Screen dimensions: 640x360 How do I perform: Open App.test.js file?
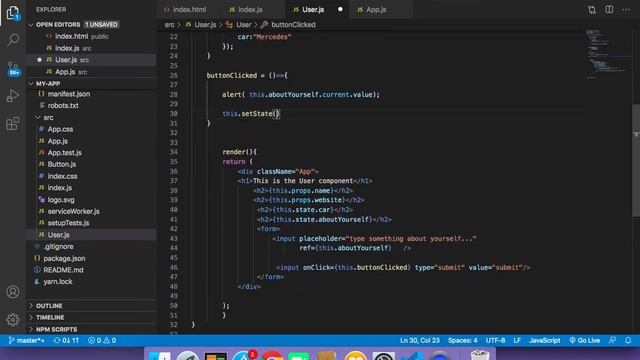pos(64,153)
